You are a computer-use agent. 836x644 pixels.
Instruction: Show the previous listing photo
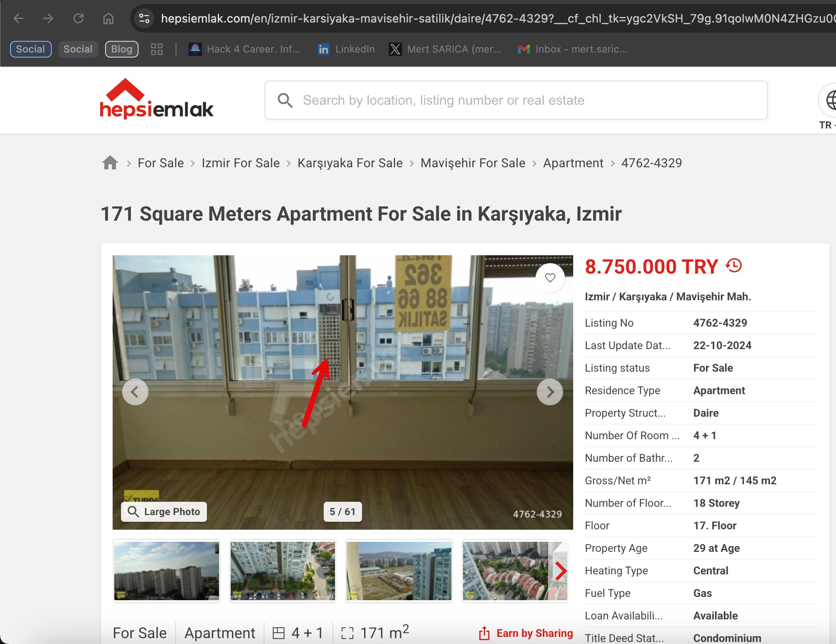coord(136,392)
